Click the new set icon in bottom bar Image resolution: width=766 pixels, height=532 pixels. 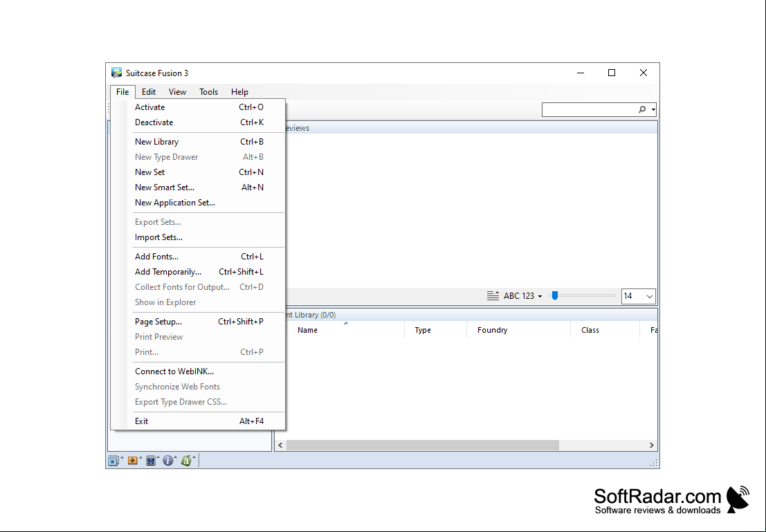pyautogui.click(x=116, y=460)
